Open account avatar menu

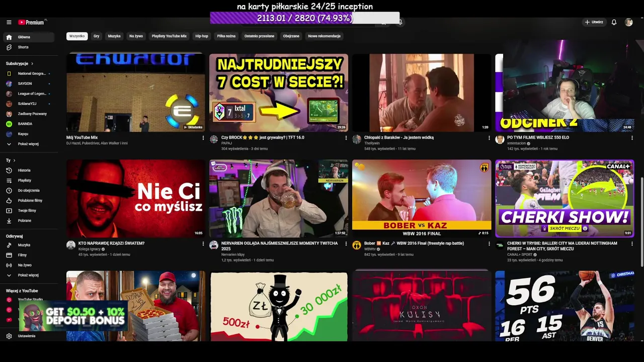[x=628, y=22]
